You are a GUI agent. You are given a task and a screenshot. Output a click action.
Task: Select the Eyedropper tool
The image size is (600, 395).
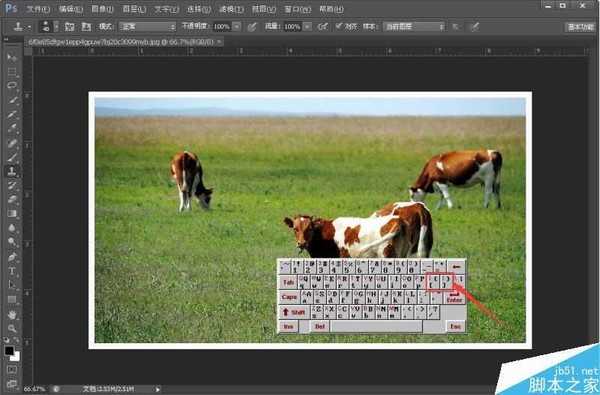point(12,128)
